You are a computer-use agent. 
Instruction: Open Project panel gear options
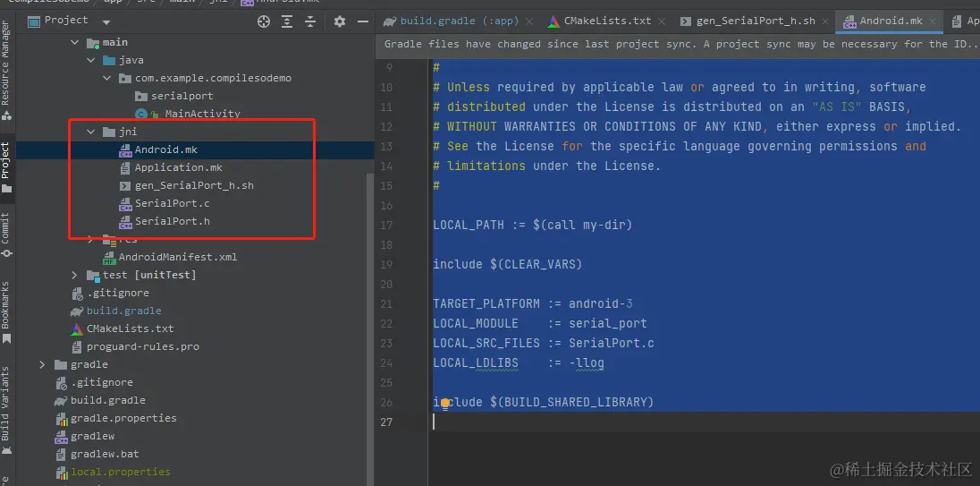point(340,21)
